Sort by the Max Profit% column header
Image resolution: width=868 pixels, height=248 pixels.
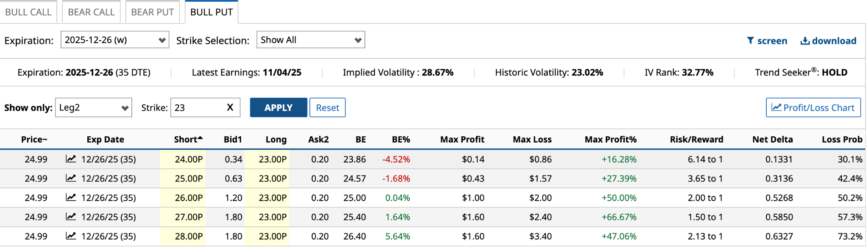[x=610, y=139]
